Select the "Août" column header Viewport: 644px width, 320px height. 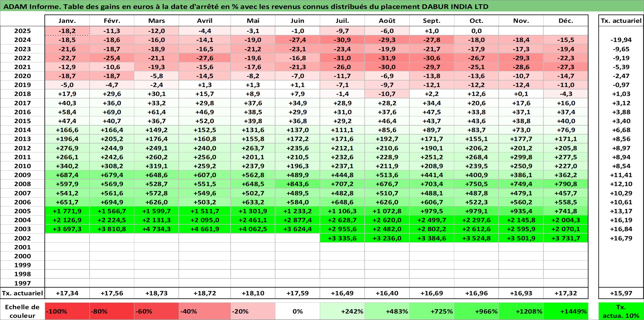click(x=387, y=21)
